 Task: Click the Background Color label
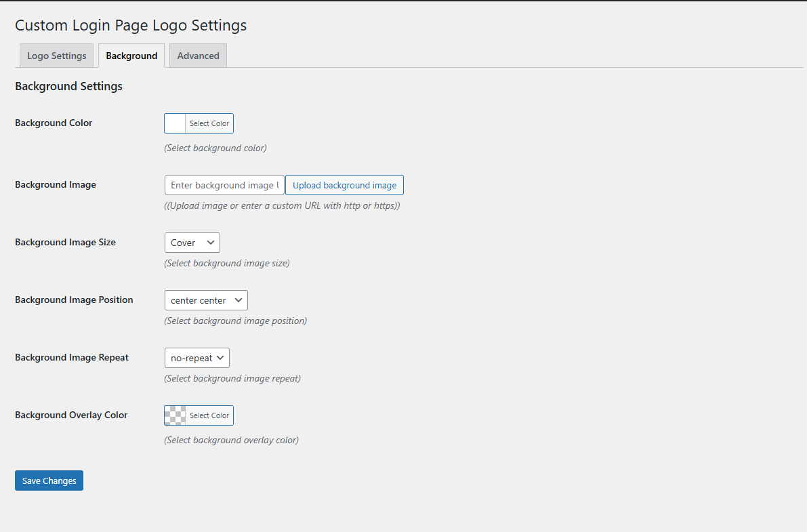(x=54, y=123)
